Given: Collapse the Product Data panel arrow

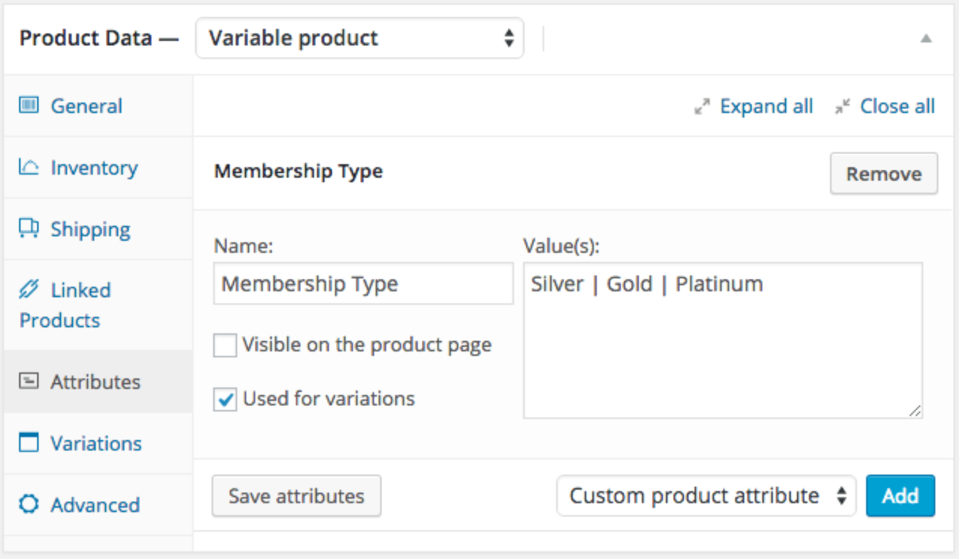Looking at the screenshot, I should click(x=926, y=39).
